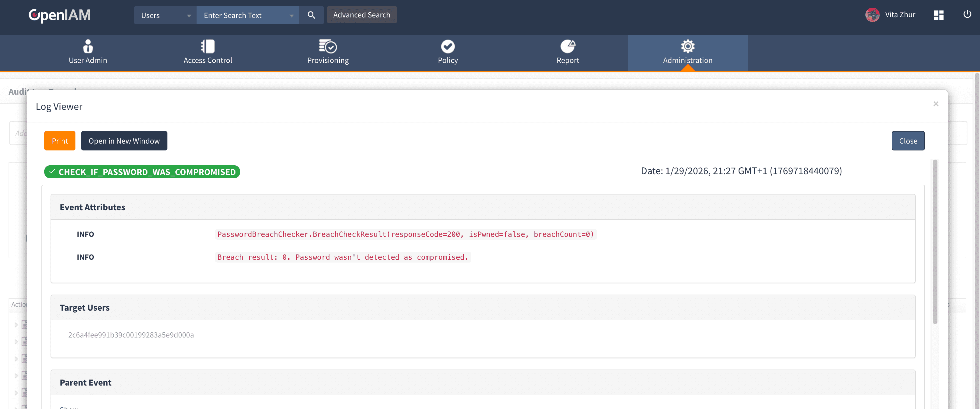Select the 'Breach result: 0' log line

[343, 257]
